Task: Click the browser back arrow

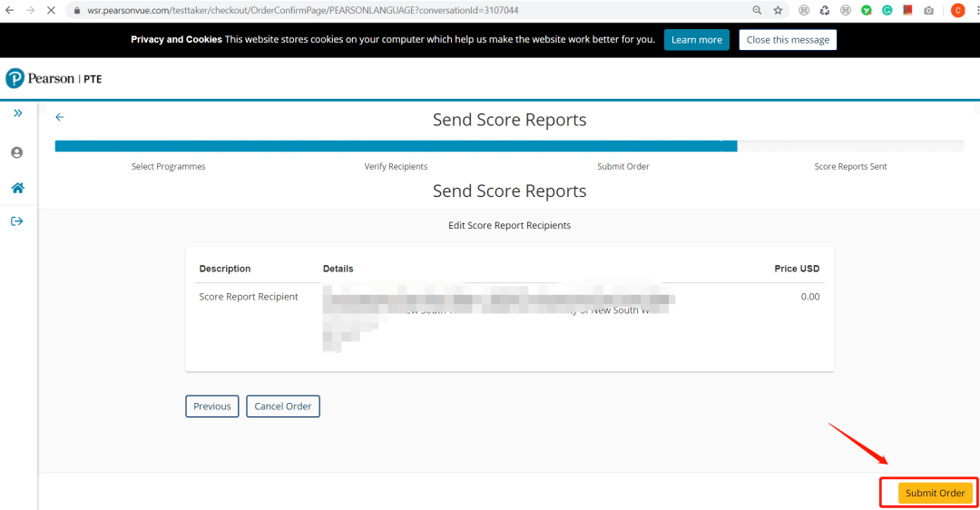Action: click(x=10, y=10)
